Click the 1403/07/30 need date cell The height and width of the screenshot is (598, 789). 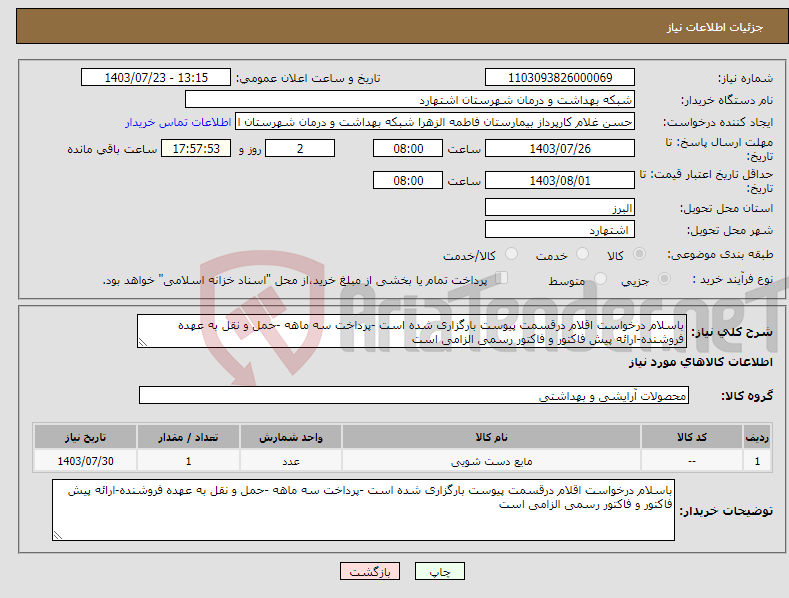86,461
